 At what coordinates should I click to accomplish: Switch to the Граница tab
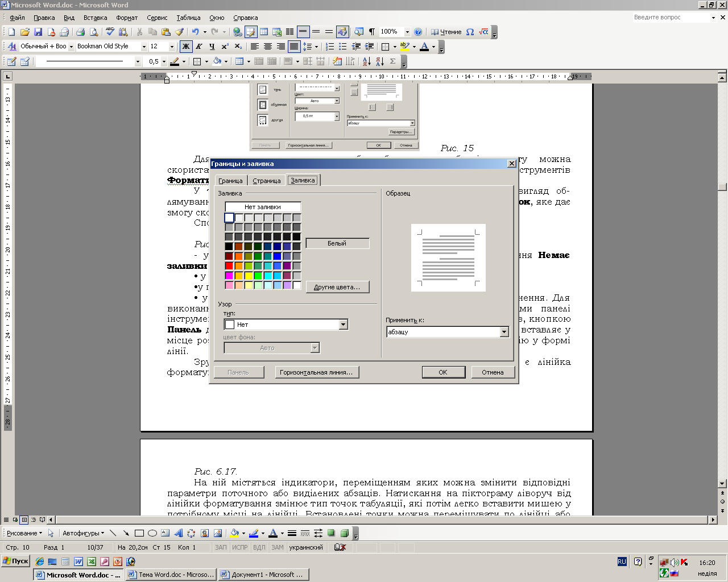click(x=230, y=181)
